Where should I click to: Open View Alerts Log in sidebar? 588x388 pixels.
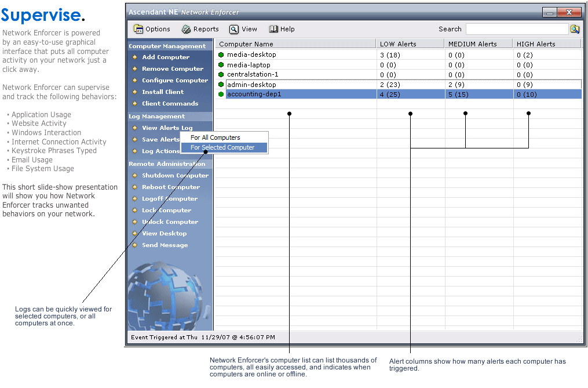167,128
